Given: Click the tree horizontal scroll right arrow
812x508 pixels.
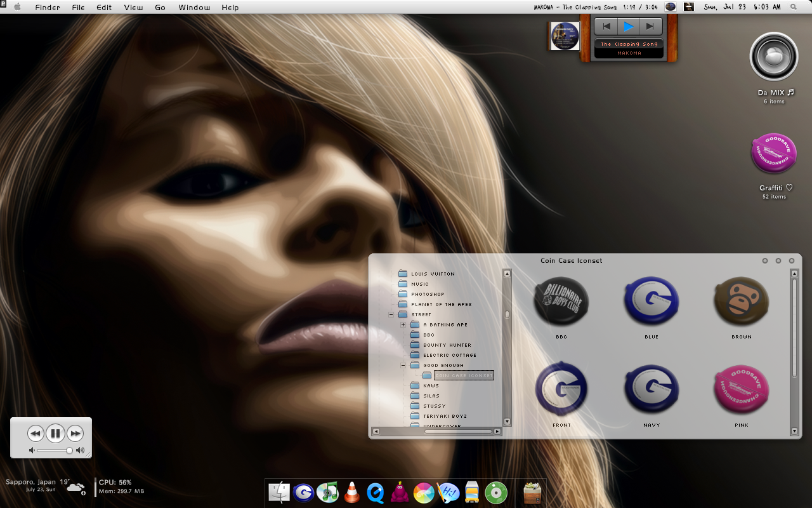Looking at the screenshot, I should [x=497, y=431].
